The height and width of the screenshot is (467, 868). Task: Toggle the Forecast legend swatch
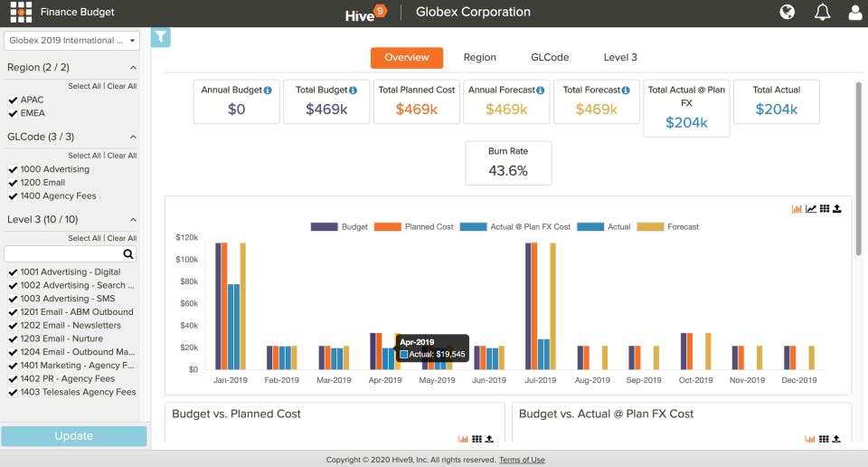(650, 226)
